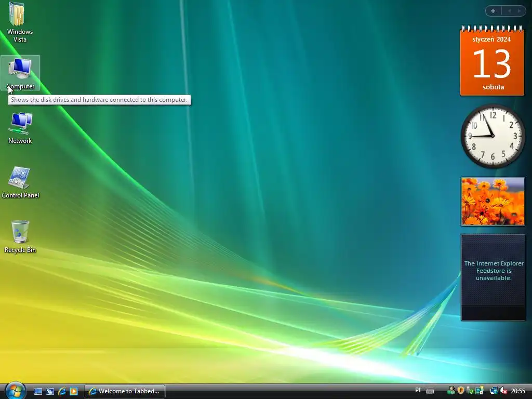Open the PL language bar indicator
Image resolution: width=532 pixels, height=399 pixels.
point(418,391)
